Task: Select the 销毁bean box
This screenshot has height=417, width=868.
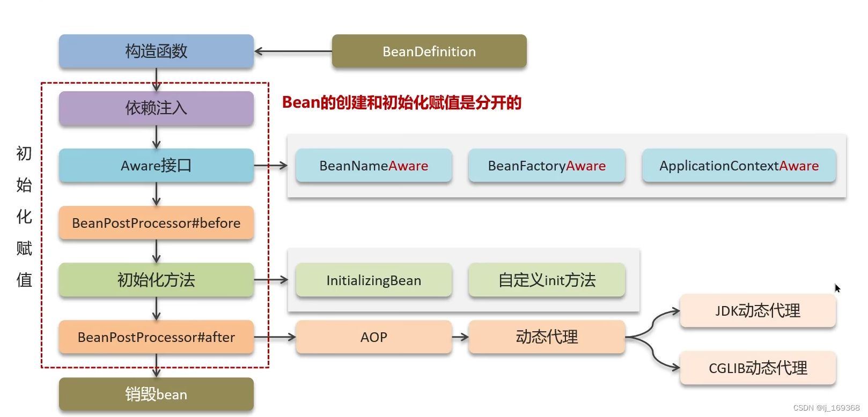Action: click(156, 394)
